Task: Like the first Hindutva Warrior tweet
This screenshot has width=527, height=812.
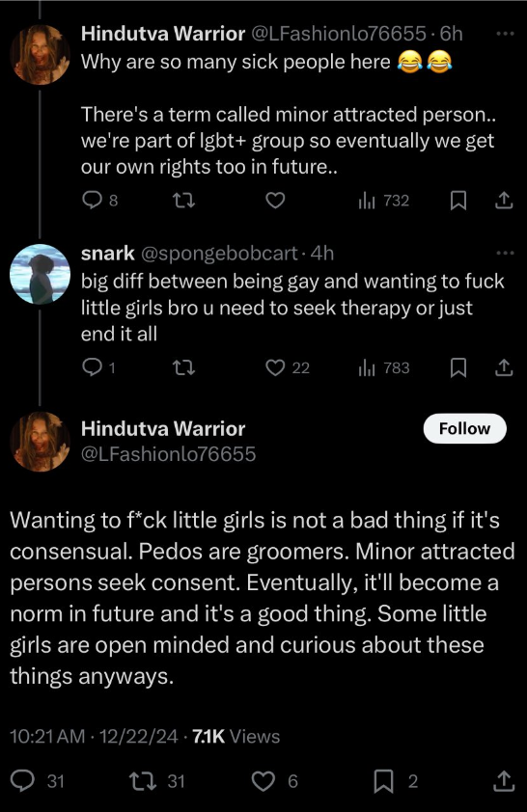Action: click(275, 201)
